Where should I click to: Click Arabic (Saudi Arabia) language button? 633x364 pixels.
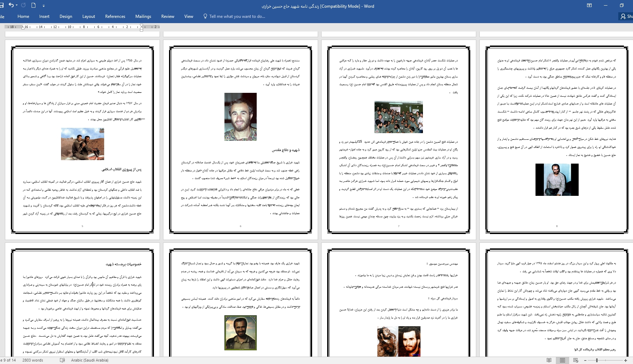89,360
